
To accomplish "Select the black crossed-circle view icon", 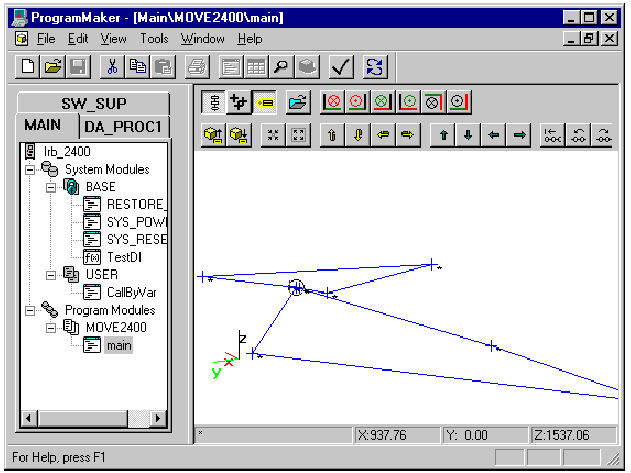I will (x=433, y=103).
